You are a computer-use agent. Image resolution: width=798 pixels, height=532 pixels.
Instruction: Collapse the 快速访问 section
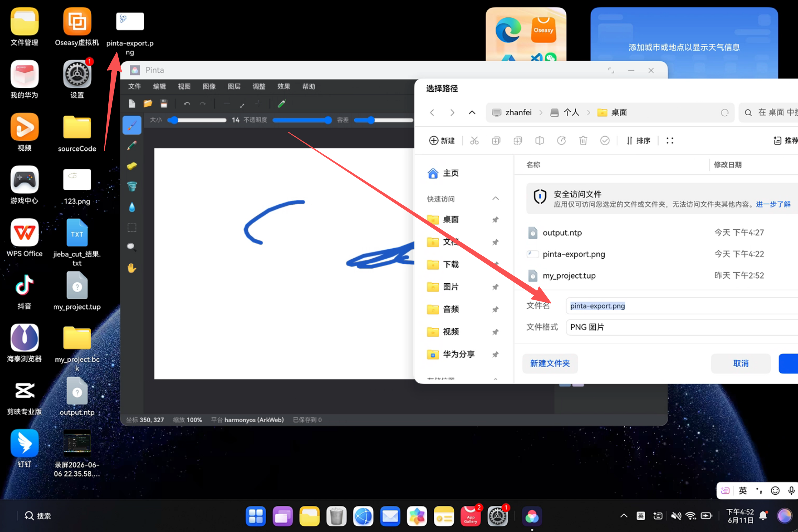[496, 199]
